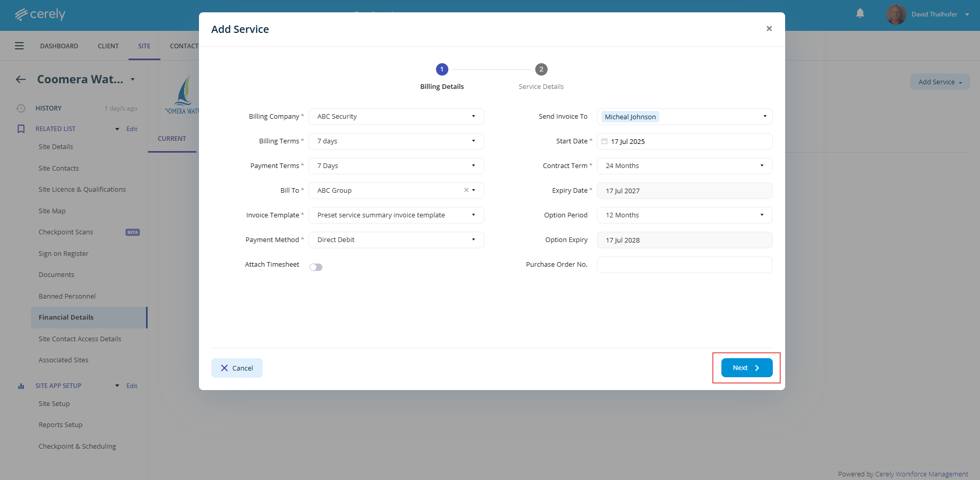The image size is (980, 480).
Task: Open Banned Personnel in sidebar
Action: pyautogui.click(x=67, y=297)
